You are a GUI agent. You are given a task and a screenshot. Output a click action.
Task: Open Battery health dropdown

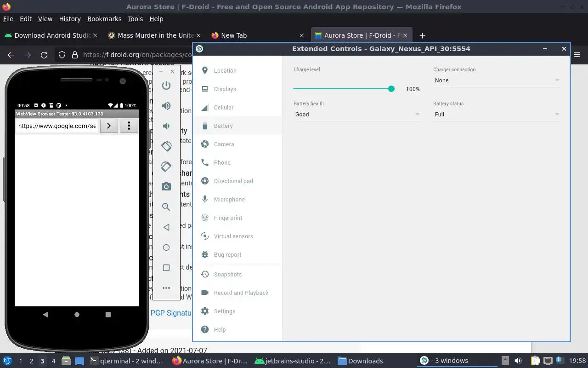click(x=357, y=115)
